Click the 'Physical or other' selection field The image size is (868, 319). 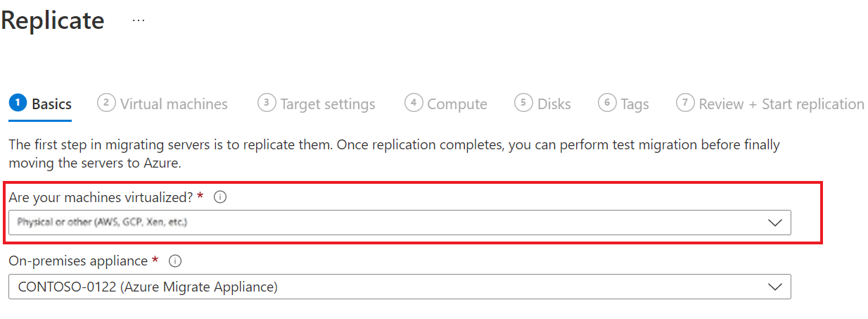coord(387,223)
